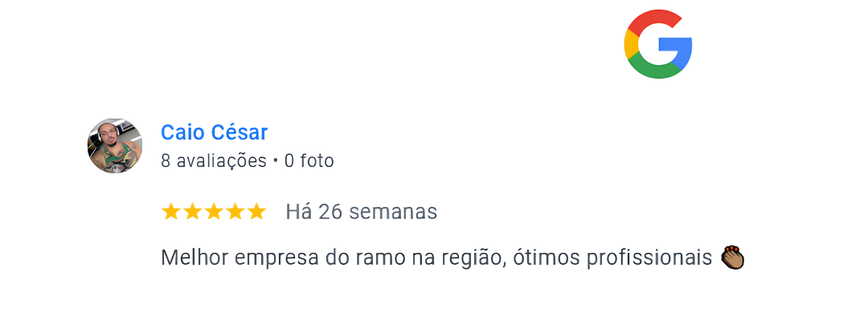Click the dot separator before "0 foto"
The image size is (868, 321).
coord(275,161)
